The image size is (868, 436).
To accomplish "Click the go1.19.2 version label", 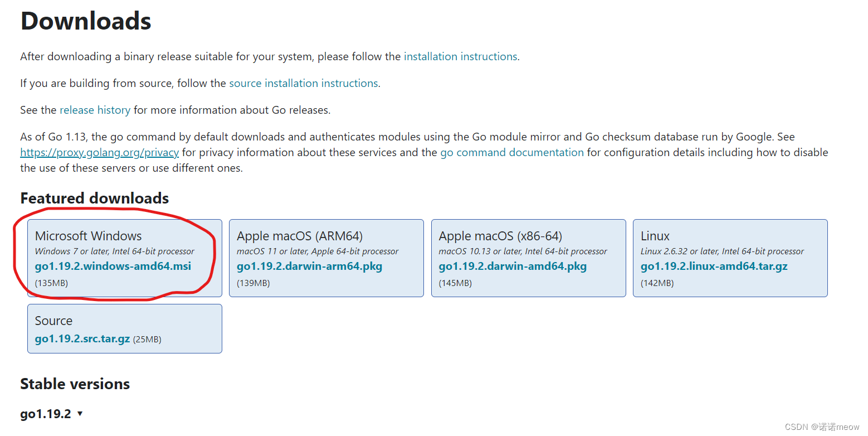I will click(46, 414).
